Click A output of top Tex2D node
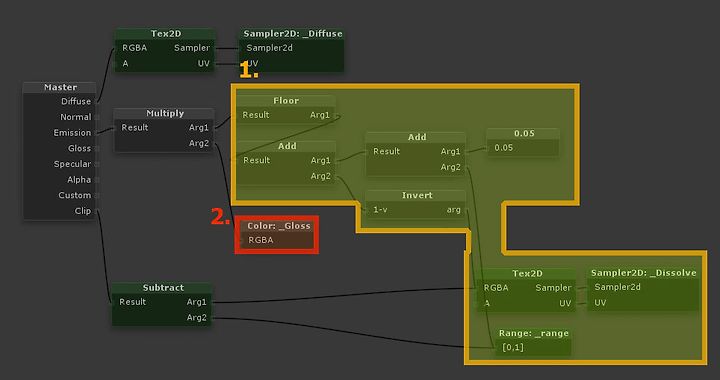 click(x=125, y=64)
